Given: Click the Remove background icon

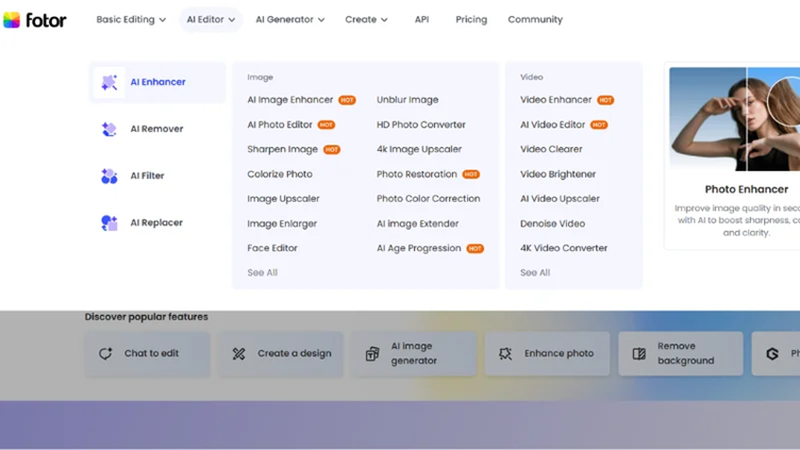Looking at the screenshot, I should click(x=639, y=354).
